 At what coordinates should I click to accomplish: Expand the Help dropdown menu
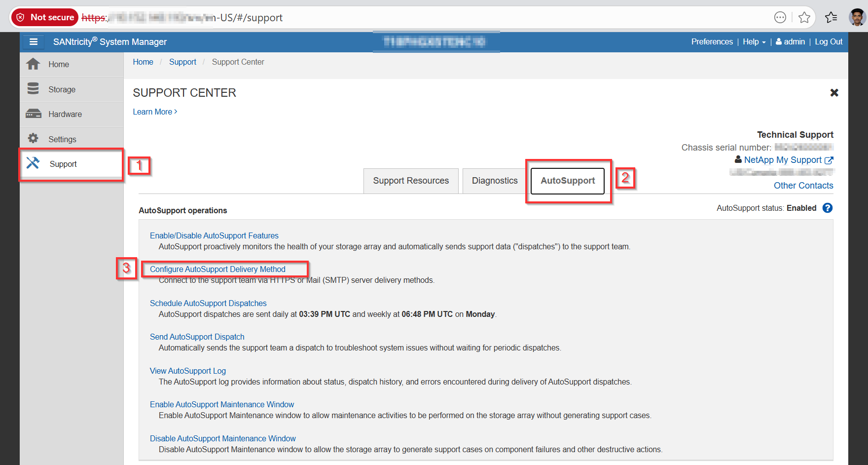(x=754, y=42)
